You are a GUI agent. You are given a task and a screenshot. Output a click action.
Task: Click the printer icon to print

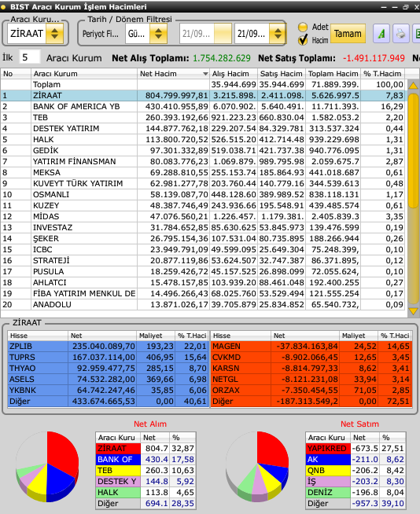[x=400, y=34]
